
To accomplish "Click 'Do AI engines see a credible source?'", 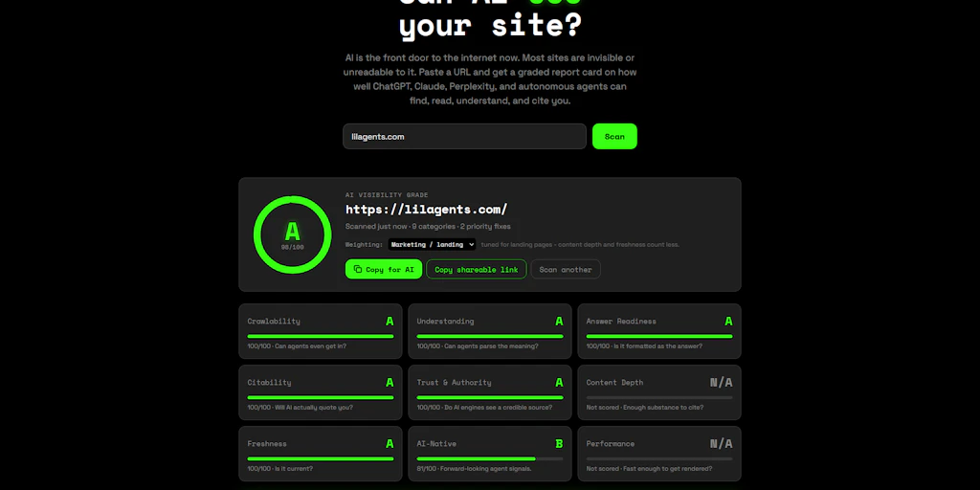I will click(x=498, y=408).
